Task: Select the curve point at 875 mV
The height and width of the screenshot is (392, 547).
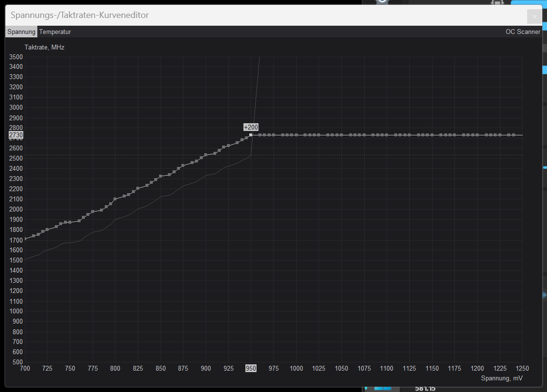Action: pos(183,166)
